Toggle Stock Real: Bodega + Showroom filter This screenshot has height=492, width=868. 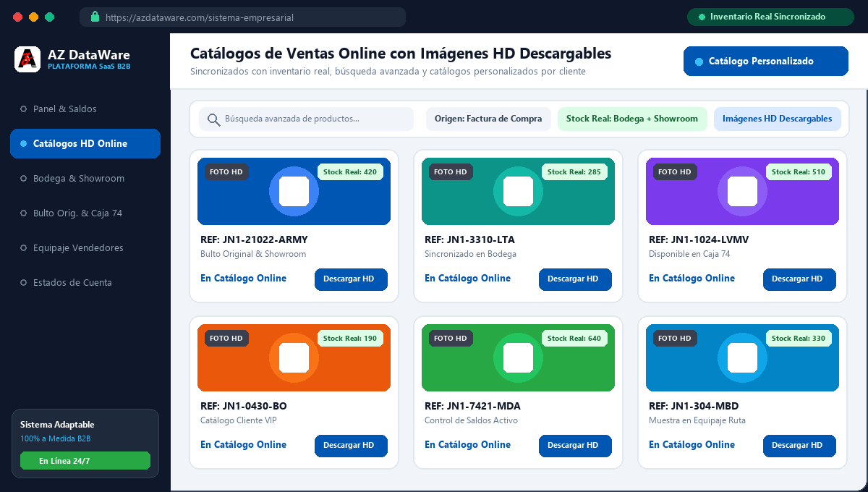pos(632,119)
